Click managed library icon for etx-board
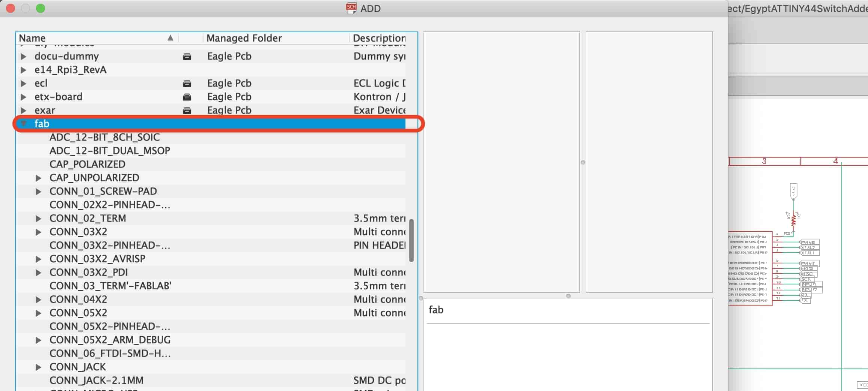The height and width of the screenshot is (391, 868). coord(187,97)
